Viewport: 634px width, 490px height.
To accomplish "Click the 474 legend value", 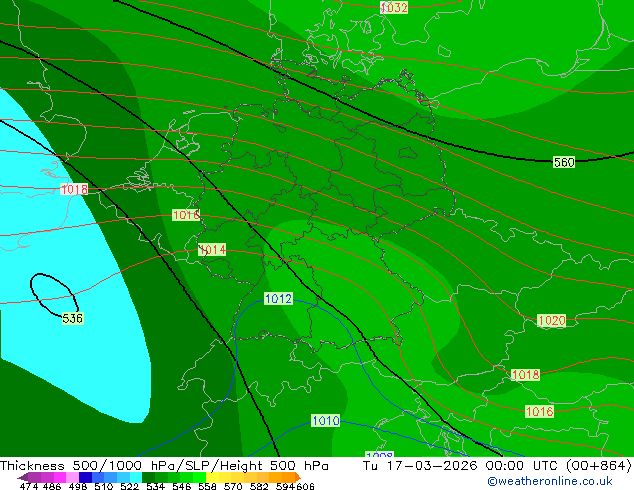I will pos(29,486).
